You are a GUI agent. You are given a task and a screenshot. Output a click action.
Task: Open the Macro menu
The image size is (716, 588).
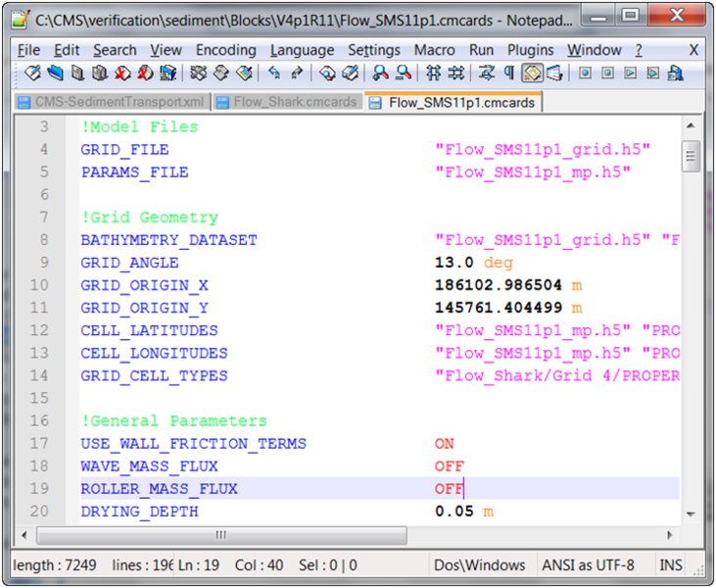(434, 50)
